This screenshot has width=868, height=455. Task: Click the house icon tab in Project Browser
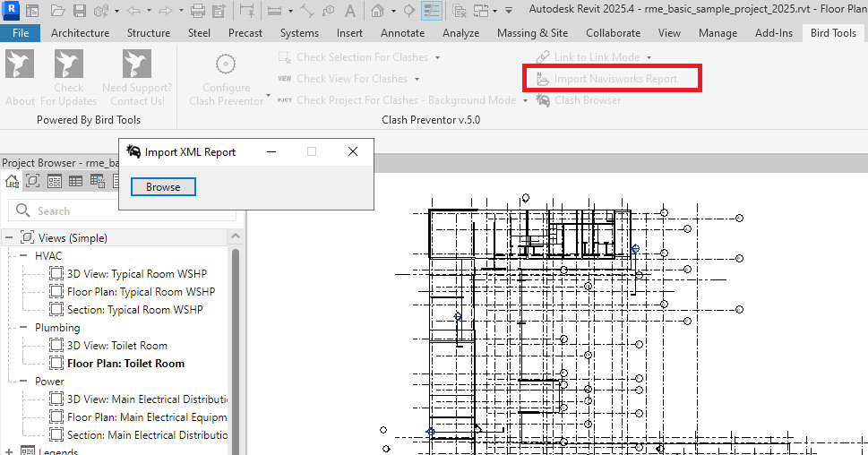(12, 181)
